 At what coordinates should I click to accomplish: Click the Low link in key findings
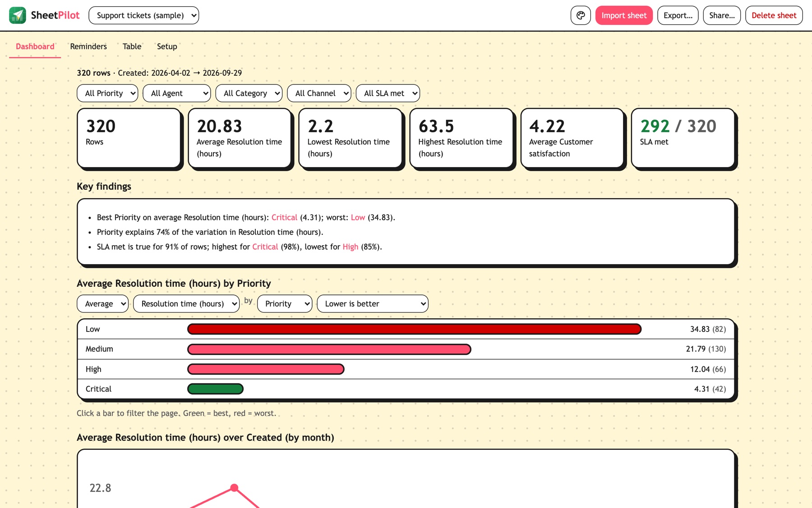tap(358, 218)
